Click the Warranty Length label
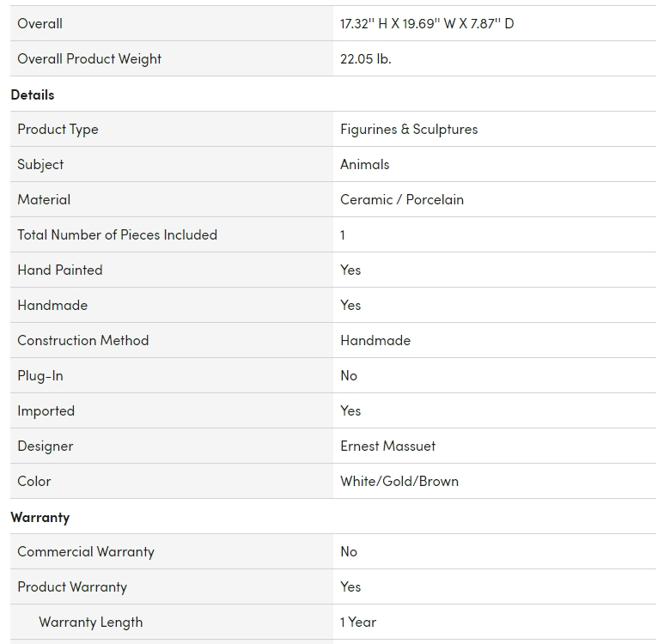Screen dimensions: 658x644 (x=91, y=623)
